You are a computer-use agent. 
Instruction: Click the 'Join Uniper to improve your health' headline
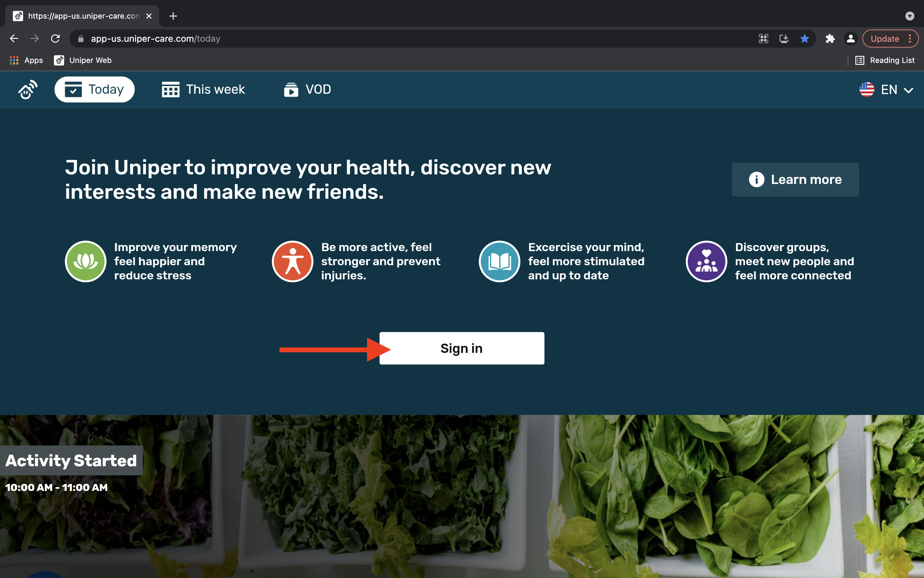tap(308, 179)
